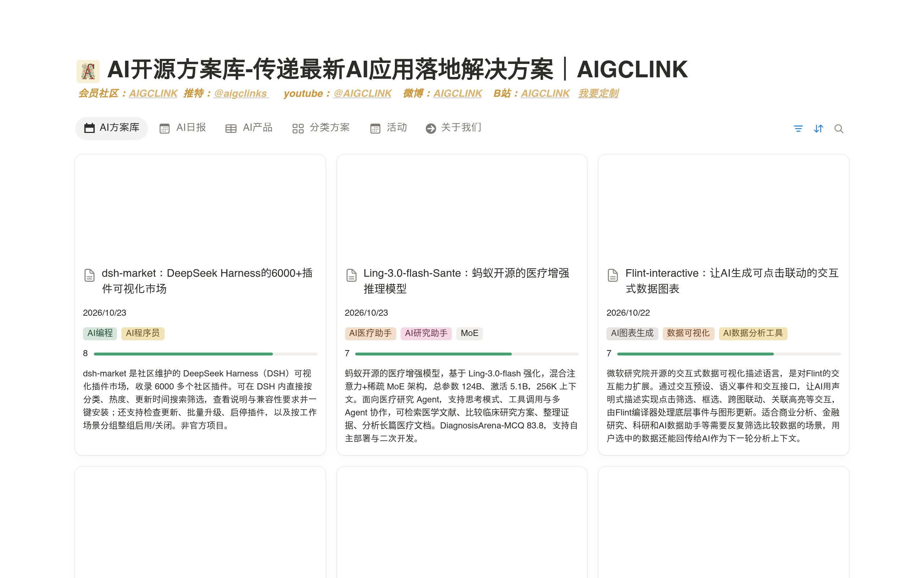Click calendar icon of 活动 tab
Screen dimensions: 924x578
375,129
